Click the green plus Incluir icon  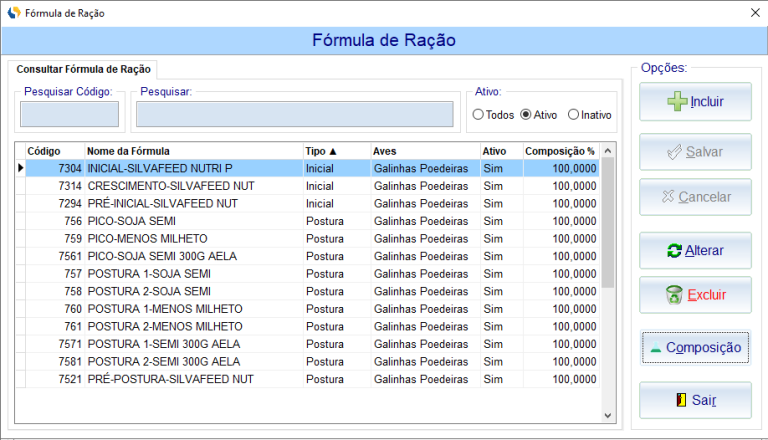677,101
